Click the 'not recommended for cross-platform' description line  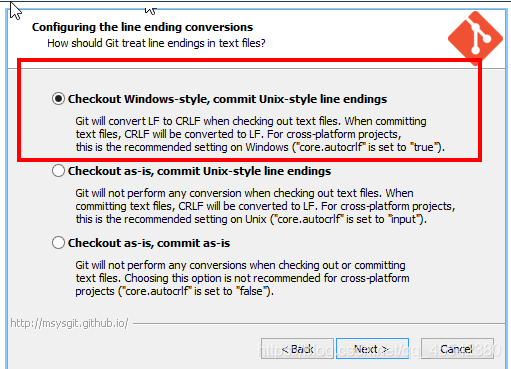coord(242,278)
